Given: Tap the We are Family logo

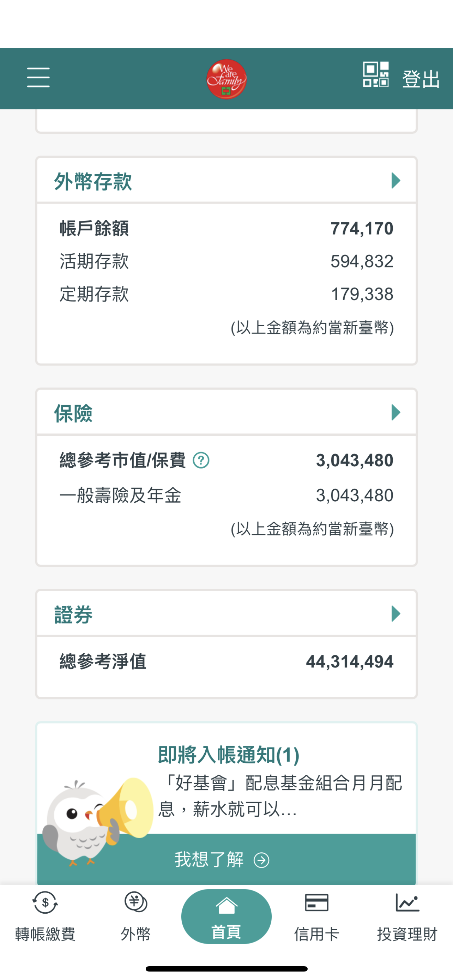Looking at the screenshot, I should click(x=226, y=79).
